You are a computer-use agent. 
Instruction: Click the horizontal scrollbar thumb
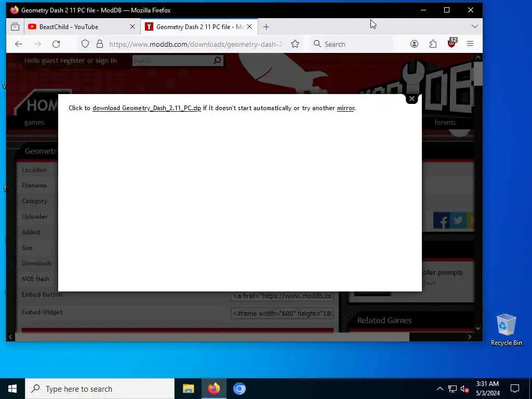[212, 337]
